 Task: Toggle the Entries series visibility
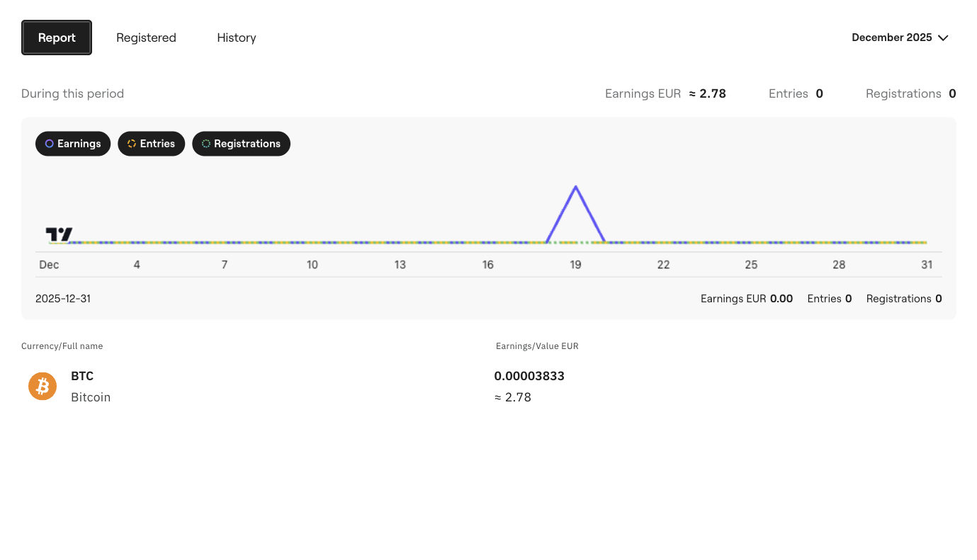point(151,144)
